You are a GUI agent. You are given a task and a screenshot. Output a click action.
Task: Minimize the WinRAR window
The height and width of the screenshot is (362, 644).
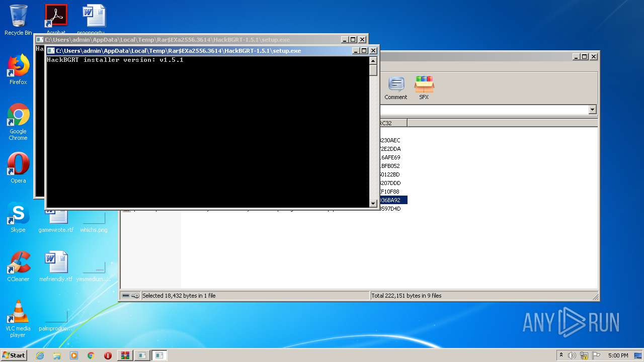(x=576, y=57)
